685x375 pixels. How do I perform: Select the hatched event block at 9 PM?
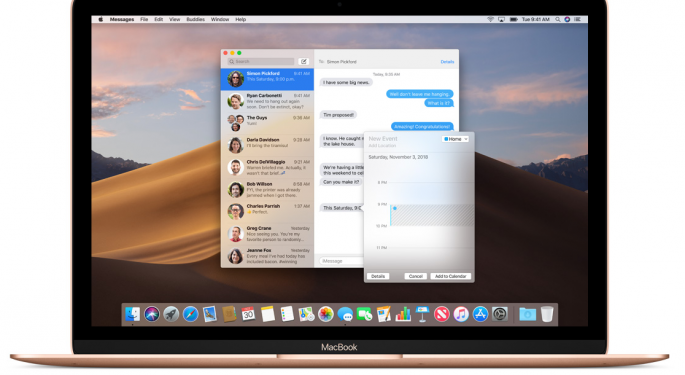(x=432, y=215)
